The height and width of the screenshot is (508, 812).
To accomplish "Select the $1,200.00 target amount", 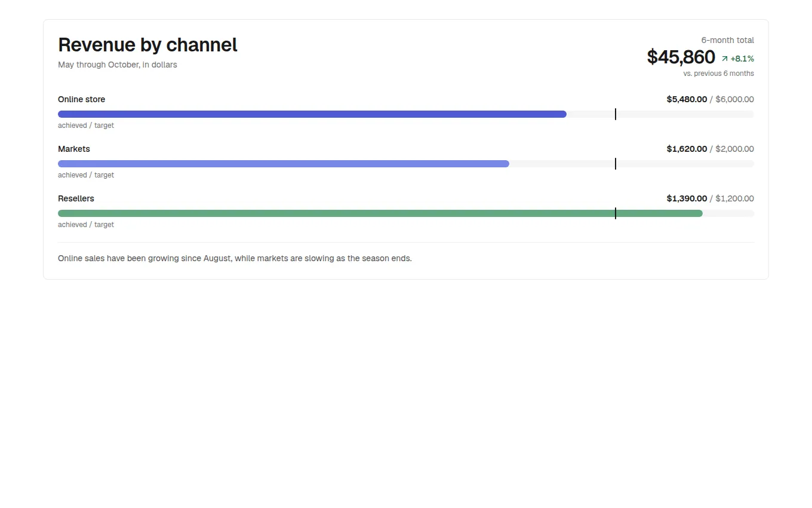I will tap(734, 198).
